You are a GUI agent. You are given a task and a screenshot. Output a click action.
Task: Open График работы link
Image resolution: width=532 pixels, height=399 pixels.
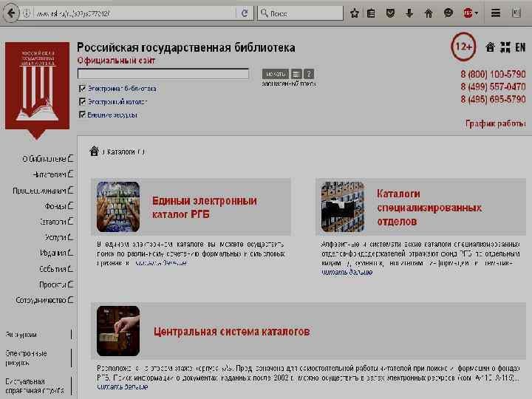coord(495,123)
